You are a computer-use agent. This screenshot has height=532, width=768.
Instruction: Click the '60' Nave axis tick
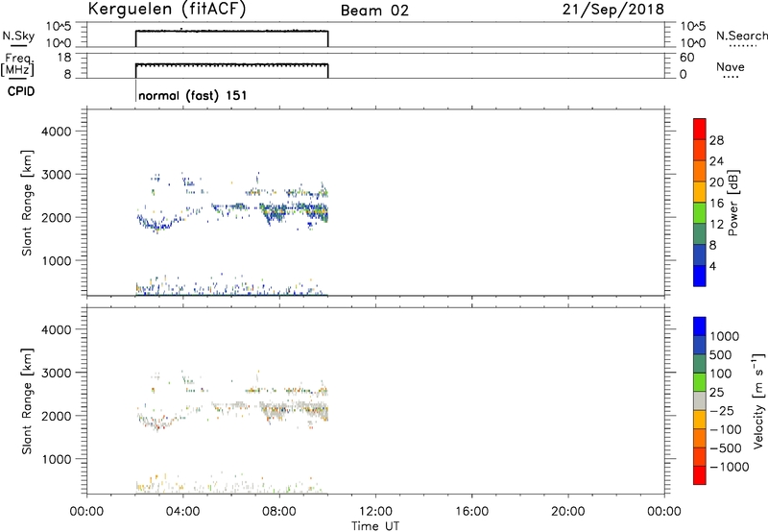pos(686,58)
